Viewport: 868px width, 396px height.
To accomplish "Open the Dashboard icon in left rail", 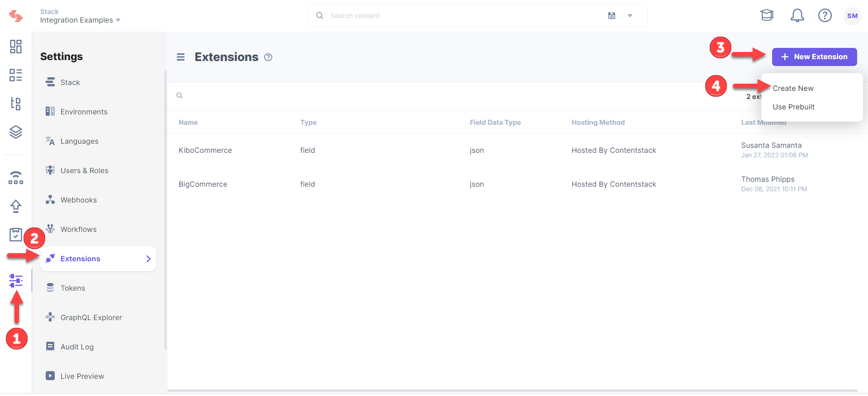I will point(16,47).
